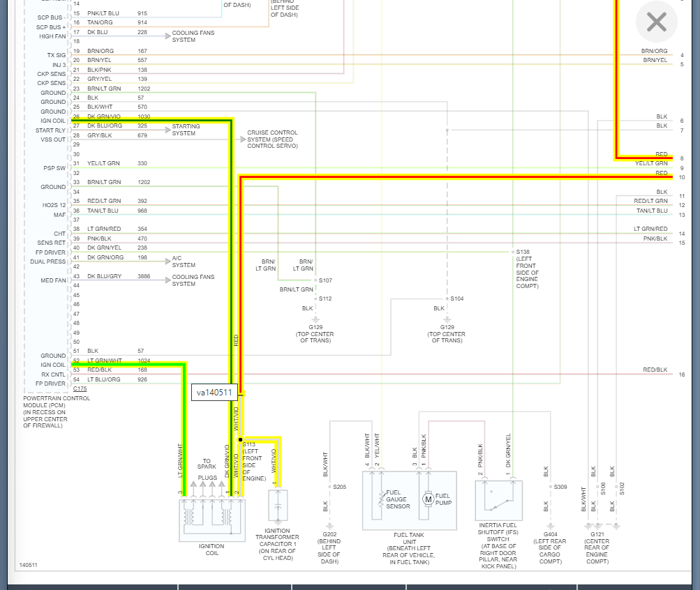Click the fuel gauge sensor resistor symbol
Viewport: 700px width, 590px height.
point(381,499)
